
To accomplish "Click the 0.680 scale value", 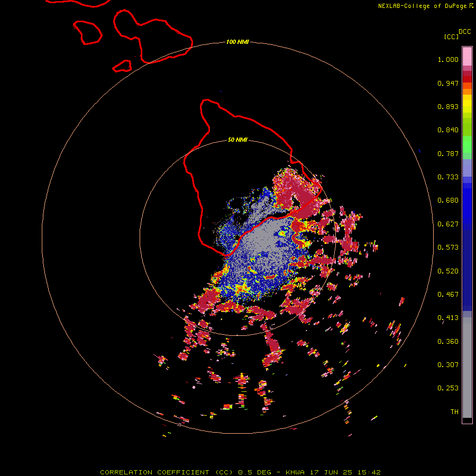I will [x=448, y=200].
